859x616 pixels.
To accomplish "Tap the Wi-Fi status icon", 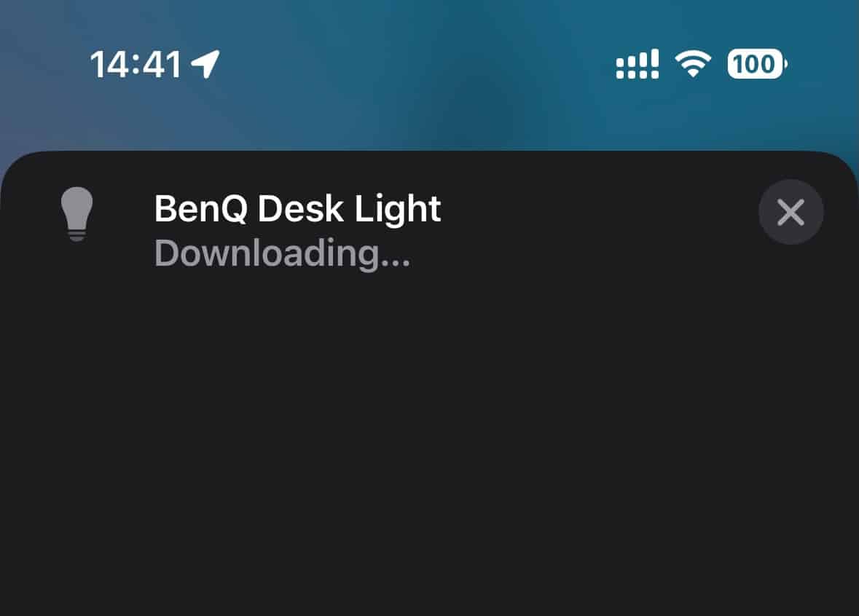I will point(692,64).
